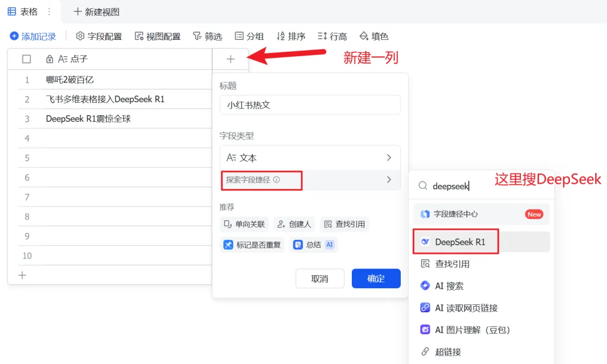607x364 pixels.
Task: Click info icon next to 探索字段捷径
Action: [x=277, y=180]
